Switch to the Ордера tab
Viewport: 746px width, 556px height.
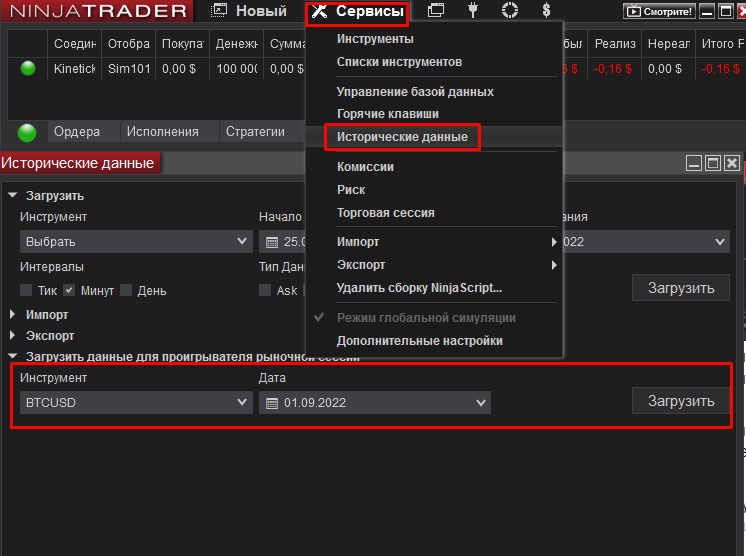tap(83, 132)
